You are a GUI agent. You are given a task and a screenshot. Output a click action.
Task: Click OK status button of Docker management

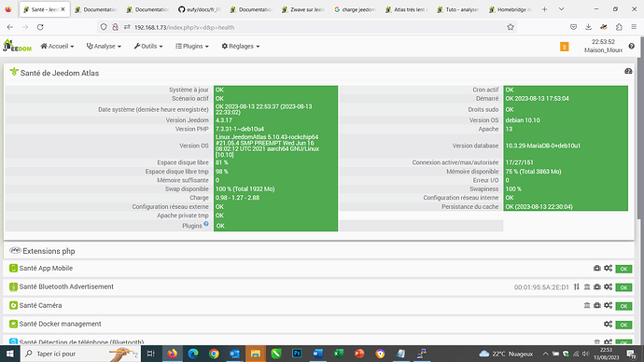623,325
